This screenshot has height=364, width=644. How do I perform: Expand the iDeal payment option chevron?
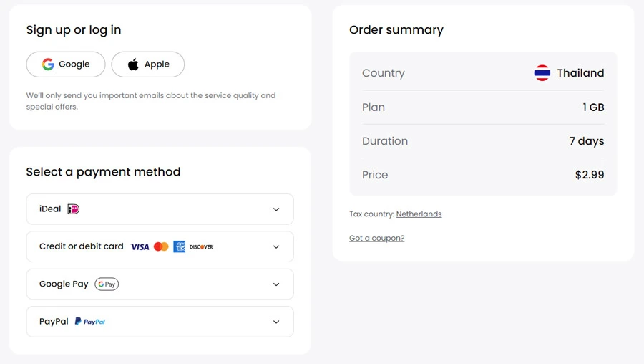(x=276, y=209)
